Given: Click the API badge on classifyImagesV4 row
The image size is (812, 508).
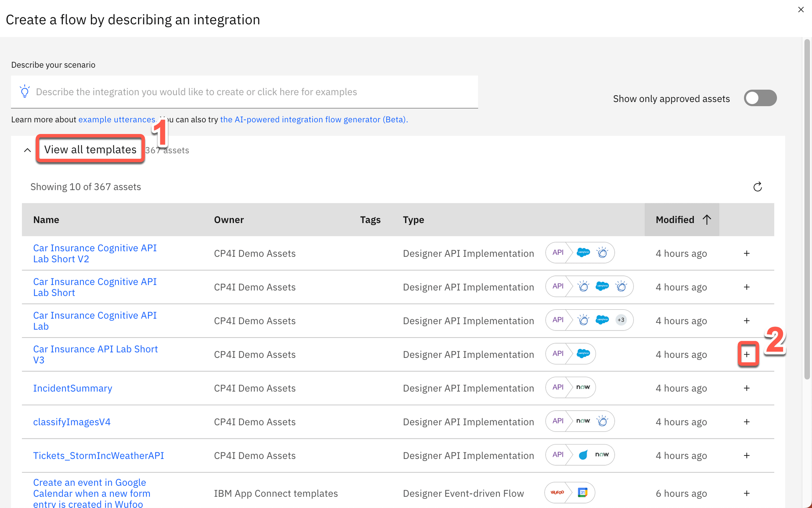Looking at the screenshot, I should point(558,421).
